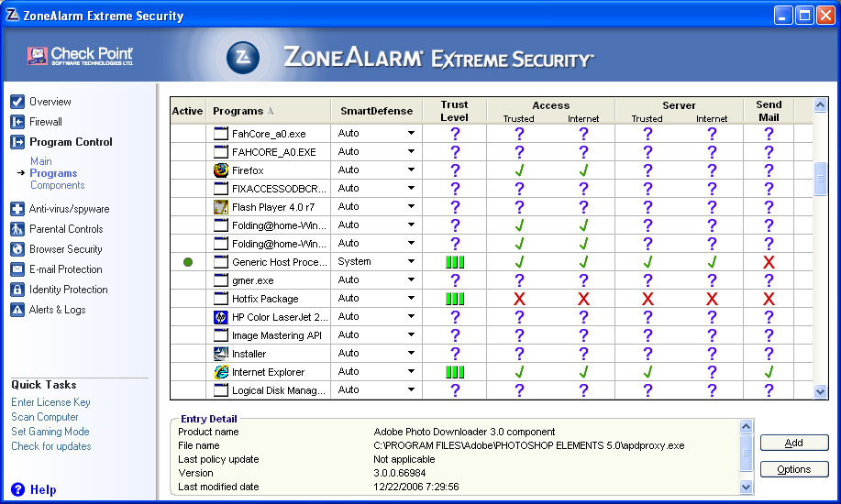Open SmartDefense dropdown for Hotfix Package
841x504 pixels.
pos(411,298)
